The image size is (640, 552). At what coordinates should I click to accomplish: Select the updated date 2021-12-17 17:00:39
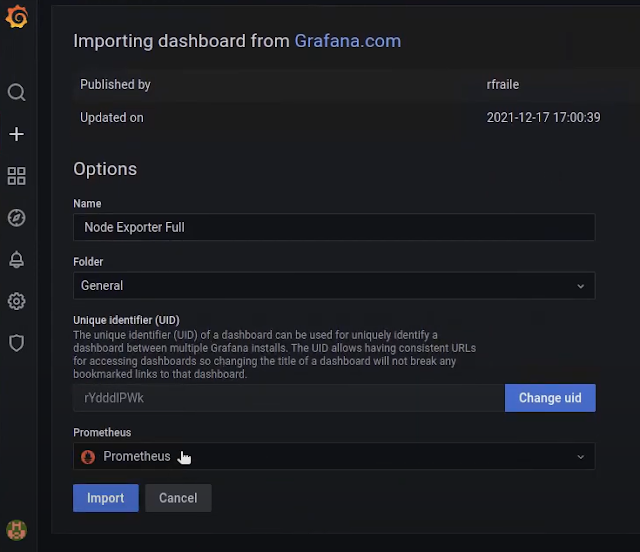543,118
